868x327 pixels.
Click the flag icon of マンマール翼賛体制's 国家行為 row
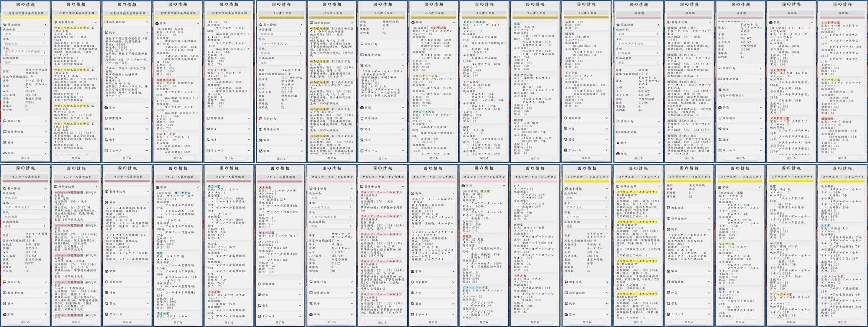(x=4, y=282)
